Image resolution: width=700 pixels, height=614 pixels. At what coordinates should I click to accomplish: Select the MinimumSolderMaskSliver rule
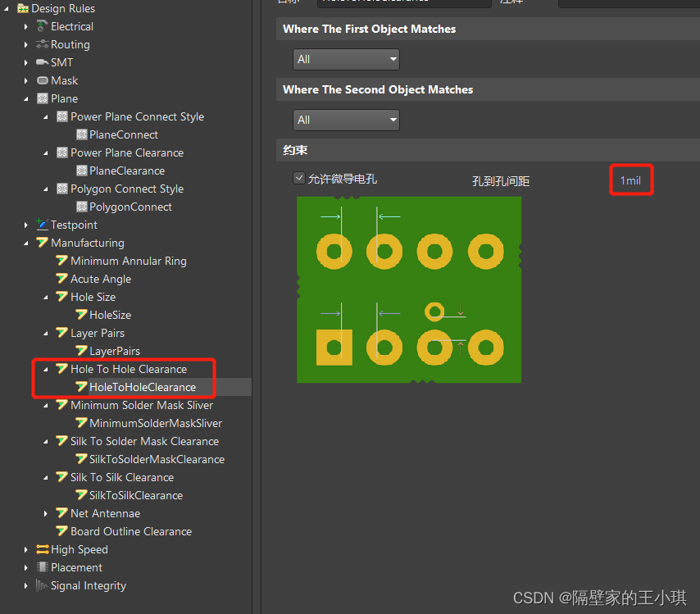(155, 423)
